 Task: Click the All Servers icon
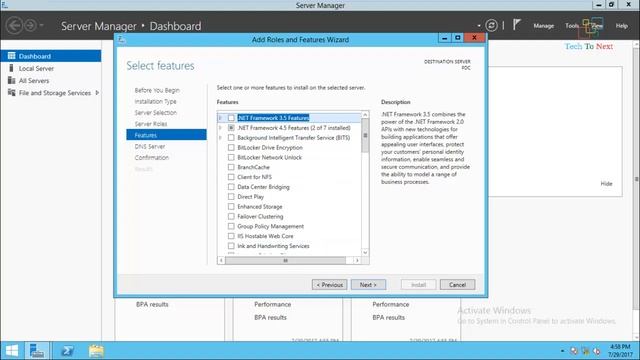coord(11,80)
